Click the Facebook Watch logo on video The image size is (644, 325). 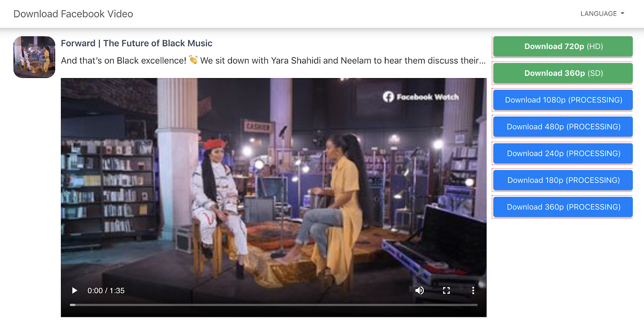[421, 97]
